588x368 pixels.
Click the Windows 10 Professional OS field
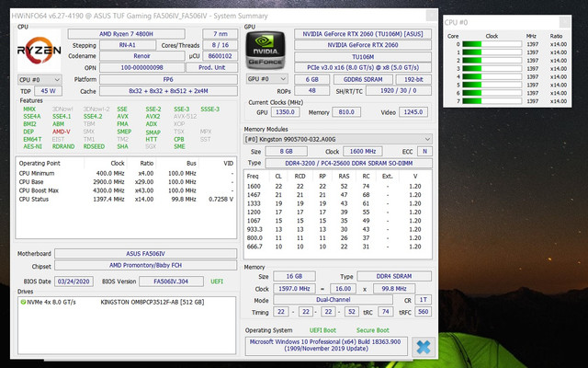(325, 346)
